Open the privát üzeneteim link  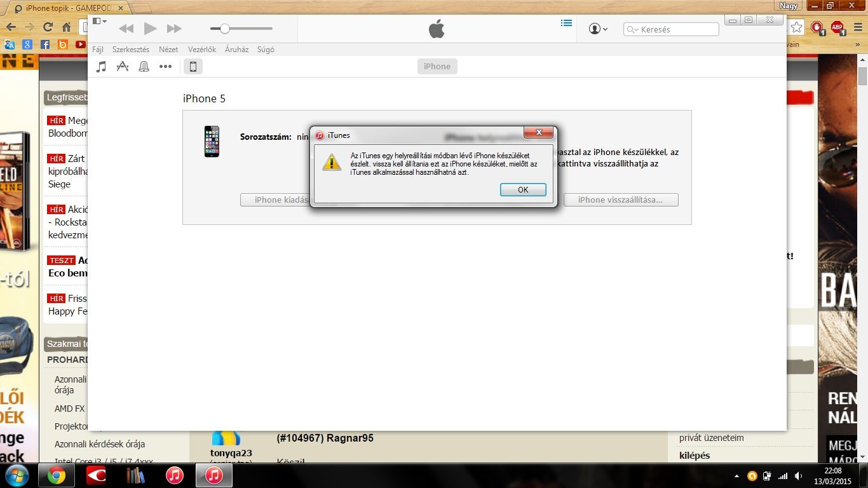click(x=711, y=438)
